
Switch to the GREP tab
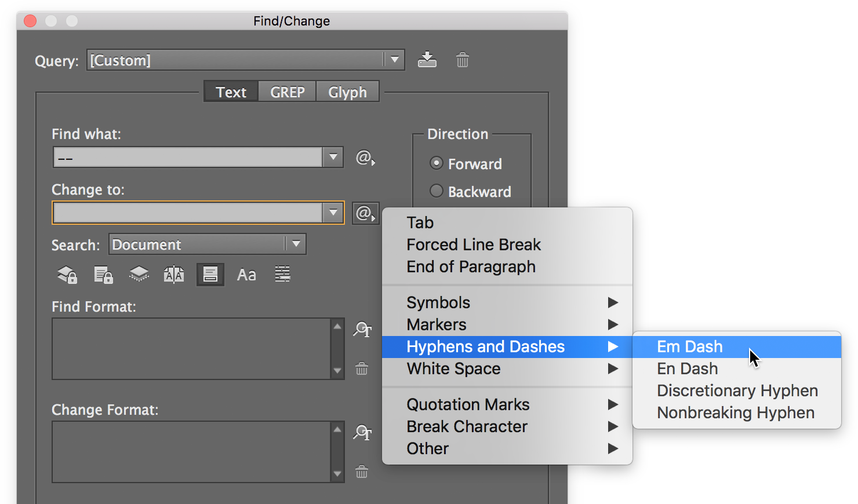point(287,92)
